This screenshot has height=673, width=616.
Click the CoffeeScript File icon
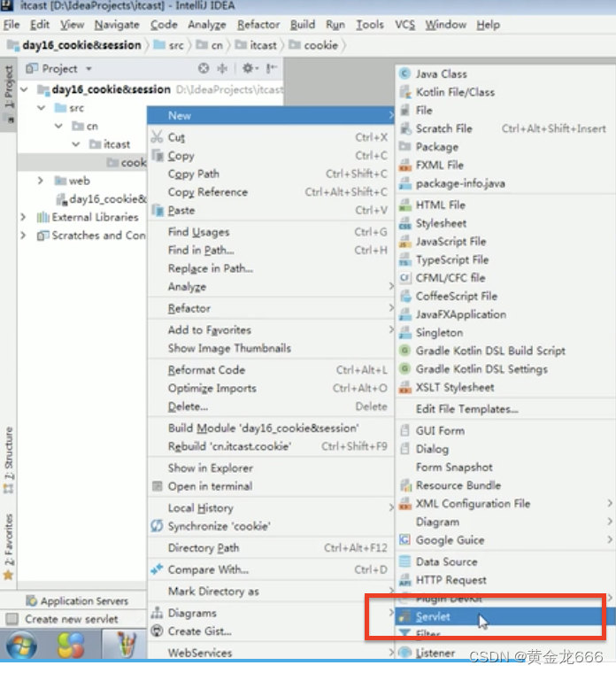pos(404,296)
